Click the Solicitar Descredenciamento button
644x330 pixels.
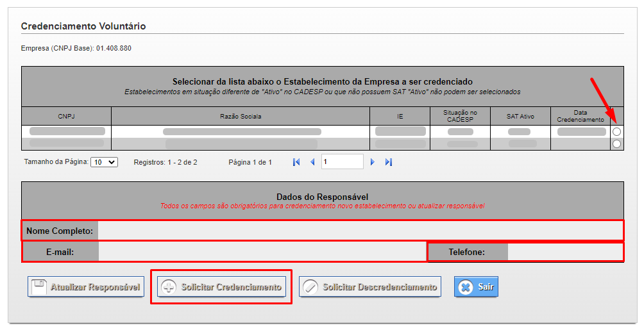(370, 286)
